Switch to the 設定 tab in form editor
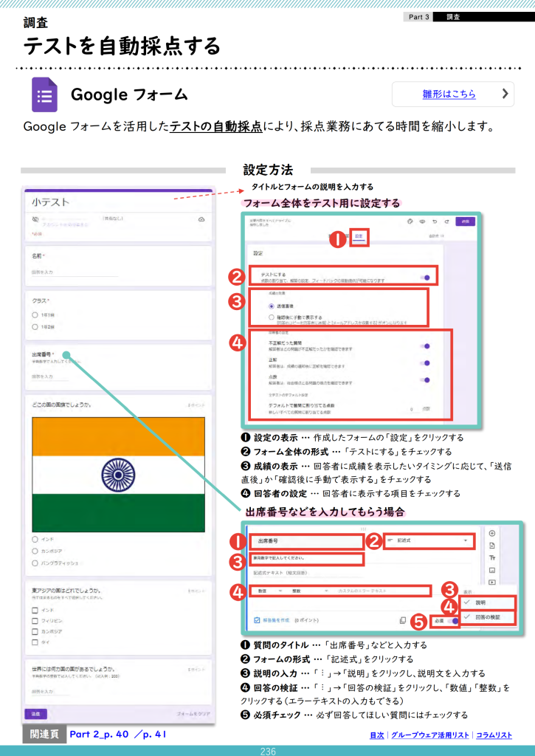 (359, 236)
